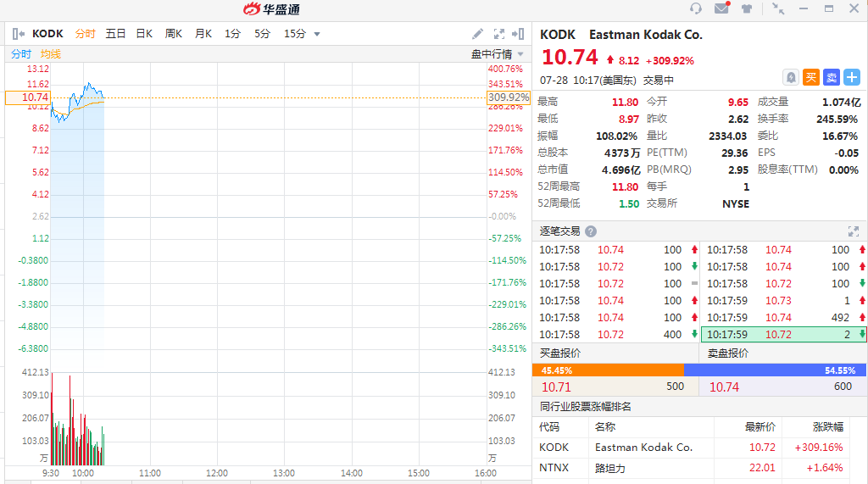Click the orange 45.45% bid ratio bar

click(x=608, y=370)
